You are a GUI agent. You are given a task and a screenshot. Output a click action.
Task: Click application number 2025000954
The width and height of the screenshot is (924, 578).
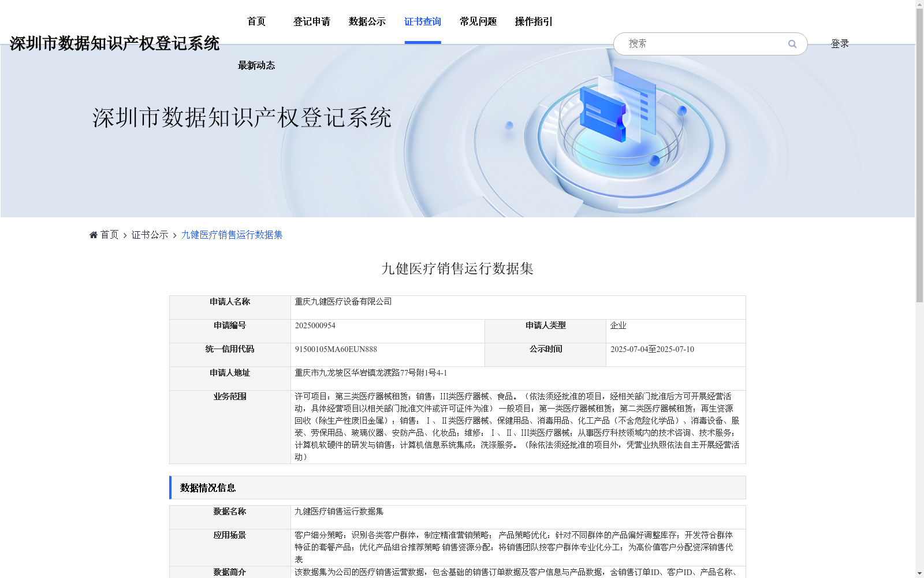click(x=315, y=325)
